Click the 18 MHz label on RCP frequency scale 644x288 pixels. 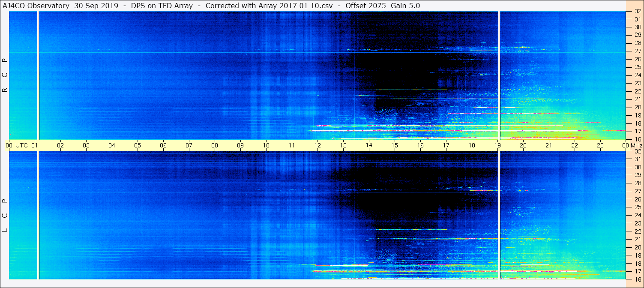[637, 123]
